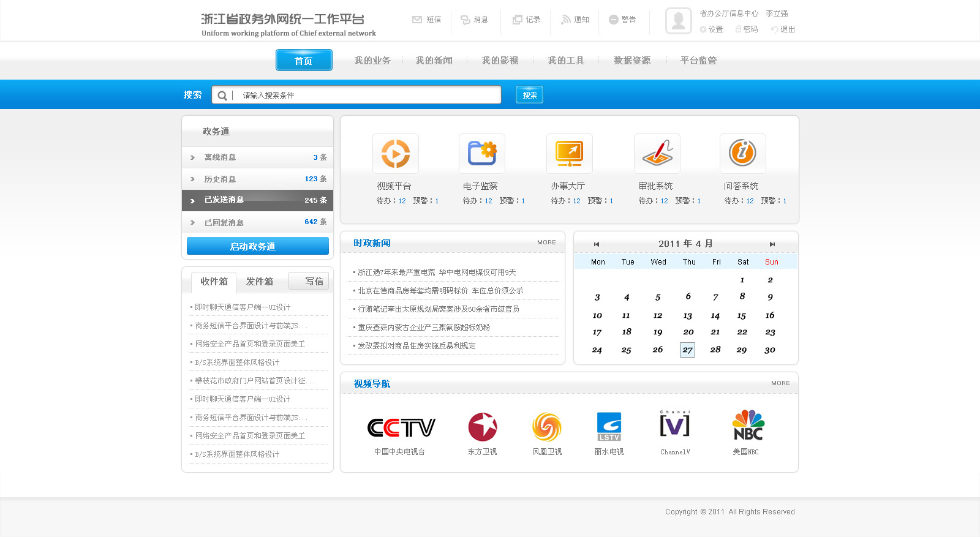
Task: Click the 启动政务通 launch button
Action: click(x=258, y=246)
